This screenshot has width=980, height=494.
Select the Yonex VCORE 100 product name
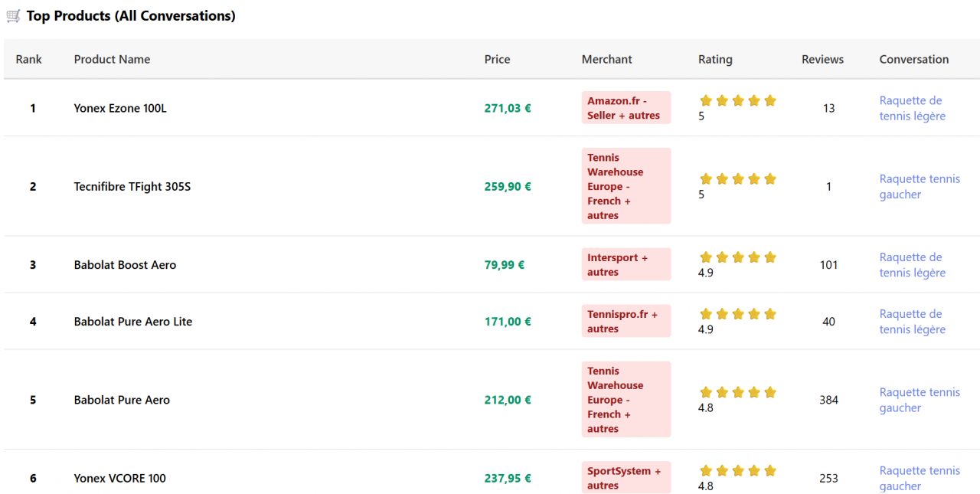(x=120, y=478)
